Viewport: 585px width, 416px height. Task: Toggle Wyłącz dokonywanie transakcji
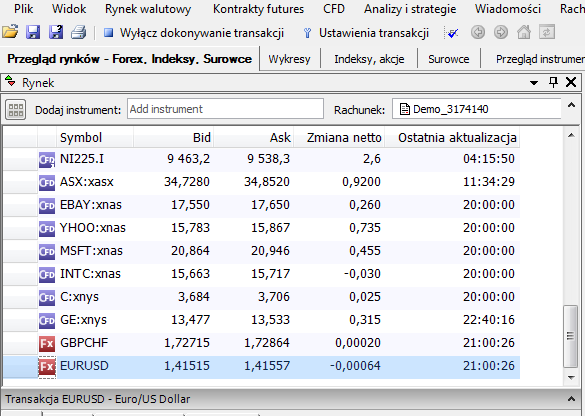point(194,33)
